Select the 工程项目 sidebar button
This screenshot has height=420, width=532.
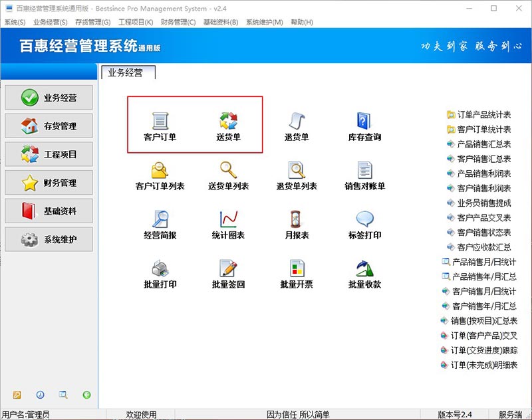[x=49, y=154]
